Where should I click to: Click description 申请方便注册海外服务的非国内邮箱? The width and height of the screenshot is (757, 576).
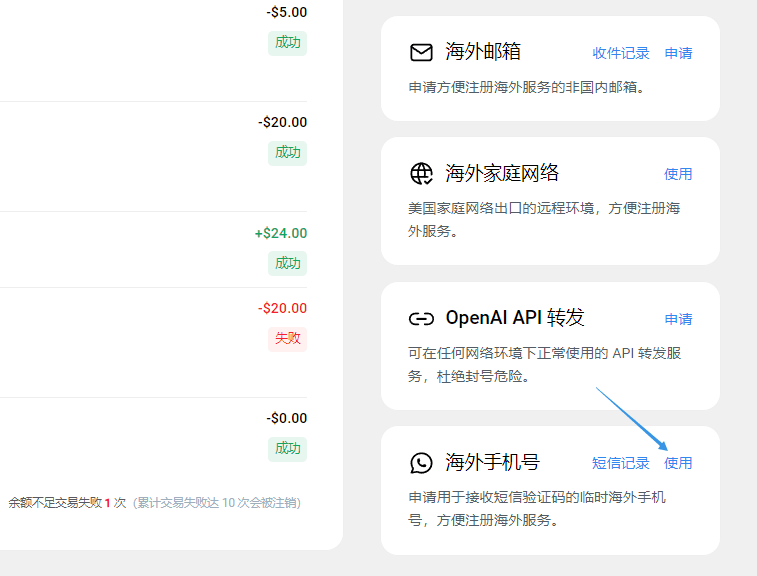[x=527, y=87]
